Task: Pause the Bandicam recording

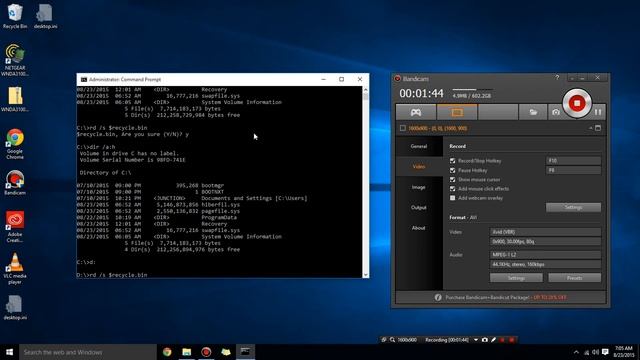Action: coord(598,112)
